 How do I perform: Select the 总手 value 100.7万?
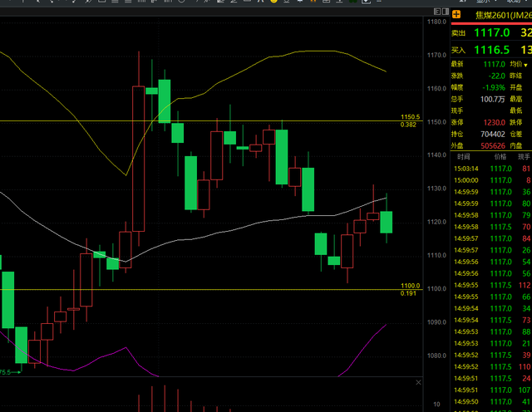[493, 100]
